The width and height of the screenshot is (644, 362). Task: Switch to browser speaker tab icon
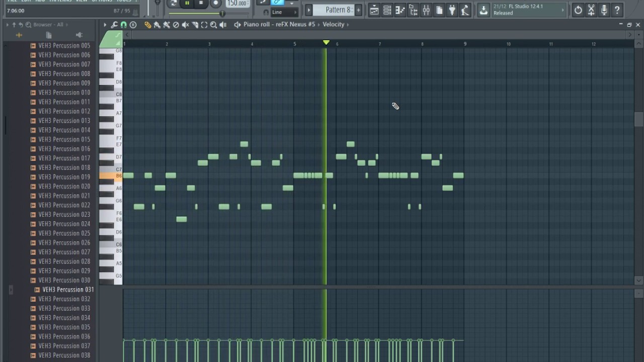coord(79,35)
